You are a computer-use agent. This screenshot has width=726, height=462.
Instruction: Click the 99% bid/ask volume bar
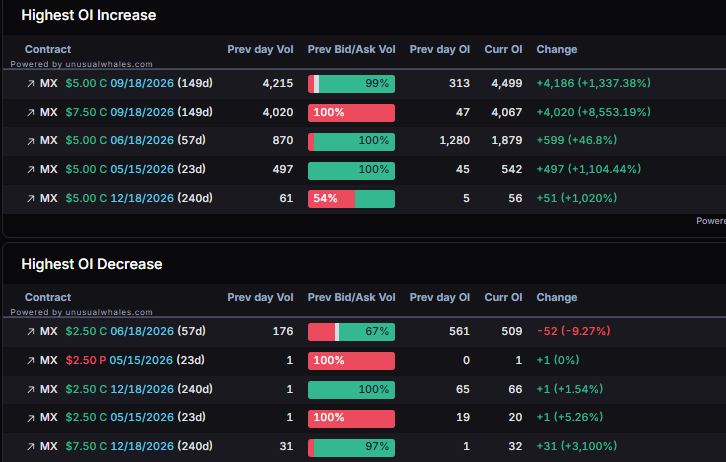(351, 84)
